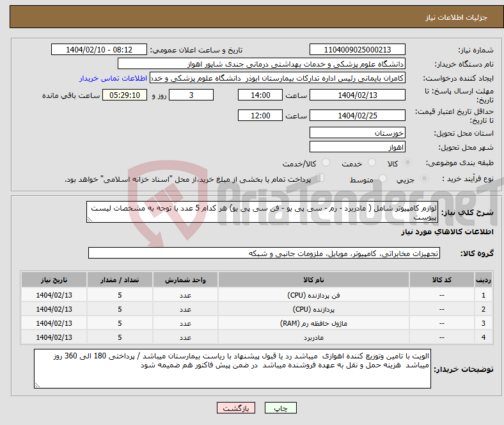Click the row number 4 cell

click(483, 337)
